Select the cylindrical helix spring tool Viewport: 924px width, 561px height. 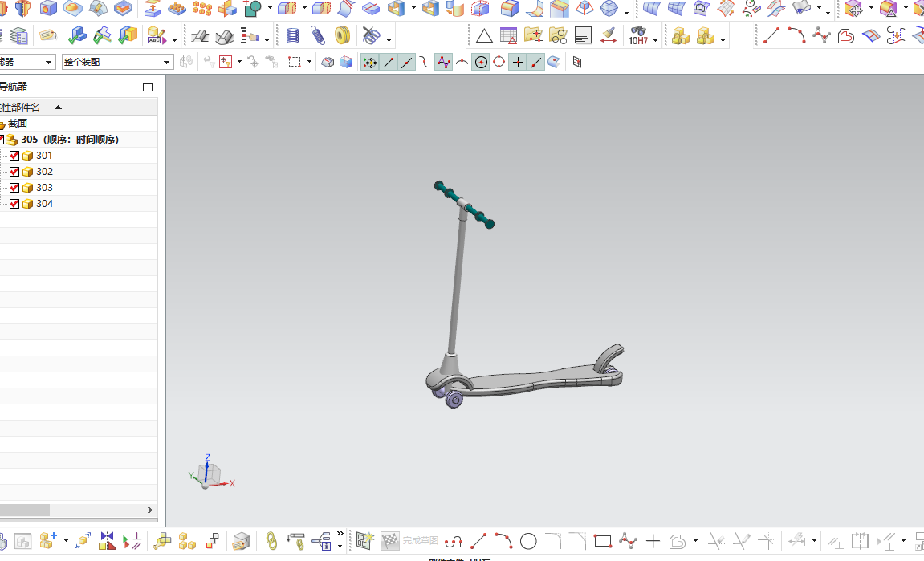click(292, 36)
